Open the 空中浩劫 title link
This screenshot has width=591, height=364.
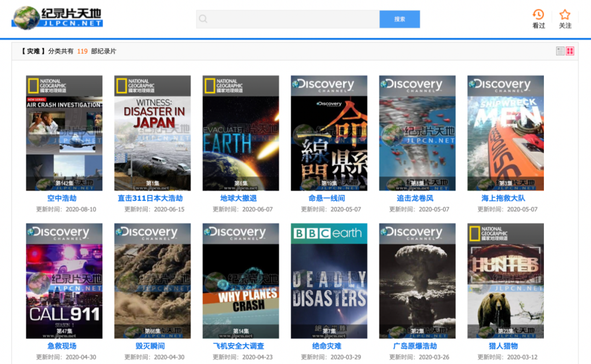[62, 198]
